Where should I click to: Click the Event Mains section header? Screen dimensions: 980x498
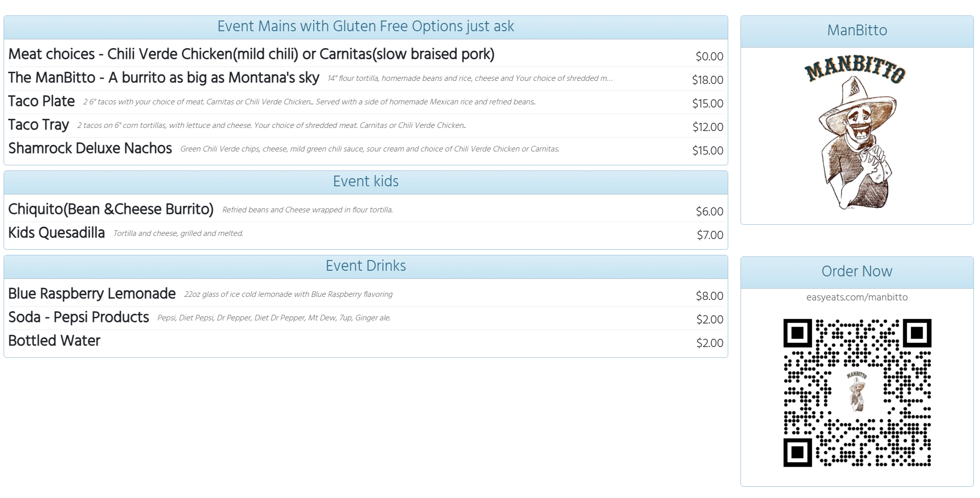[x=365, y=27]
